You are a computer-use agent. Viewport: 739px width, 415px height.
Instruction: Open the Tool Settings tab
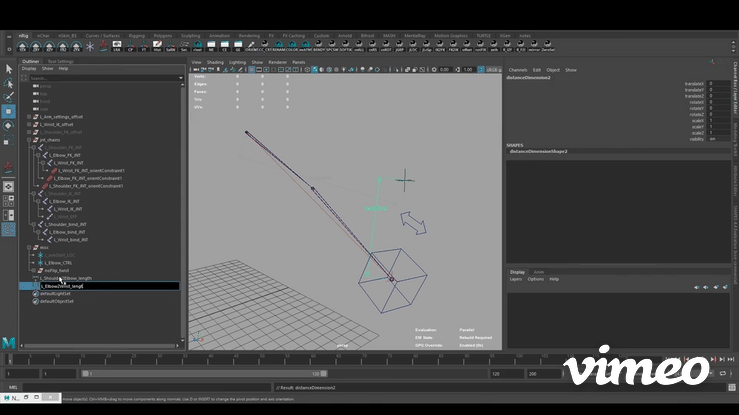60,61
